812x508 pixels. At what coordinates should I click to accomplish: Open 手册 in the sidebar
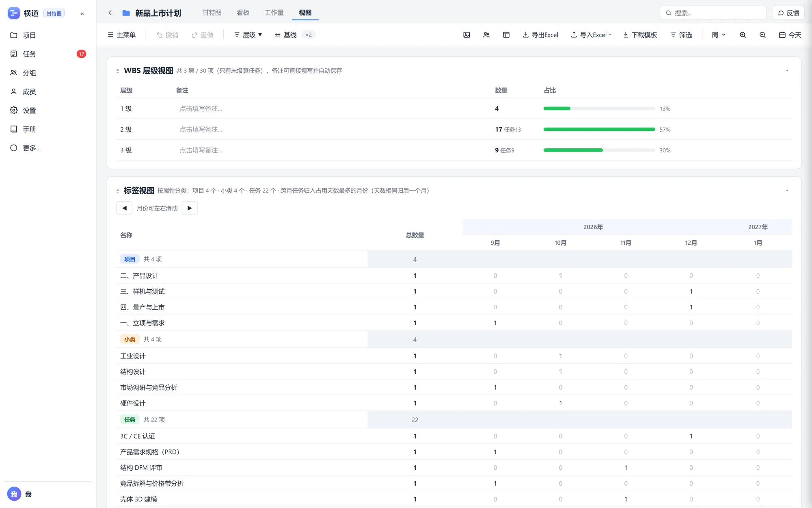pyautogui.click(x=48, y=129)
